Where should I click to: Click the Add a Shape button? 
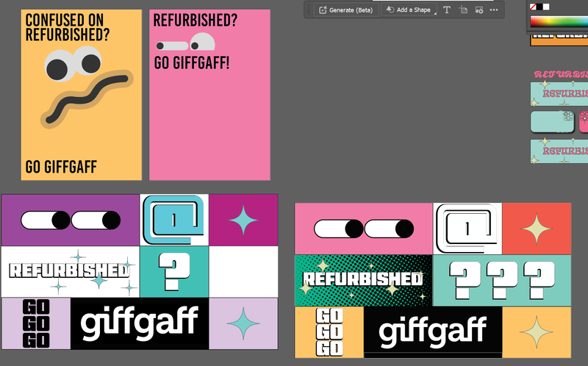[408, 10]
